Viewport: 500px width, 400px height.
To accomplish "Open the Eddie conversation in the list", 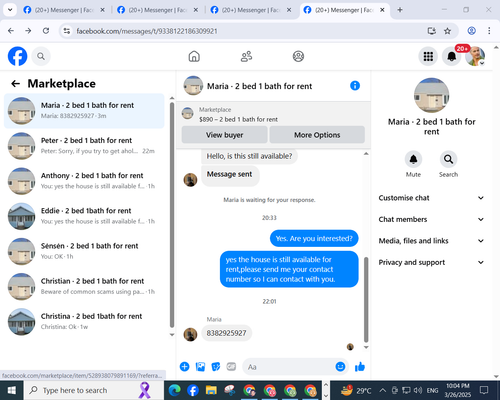I will 84,216.
